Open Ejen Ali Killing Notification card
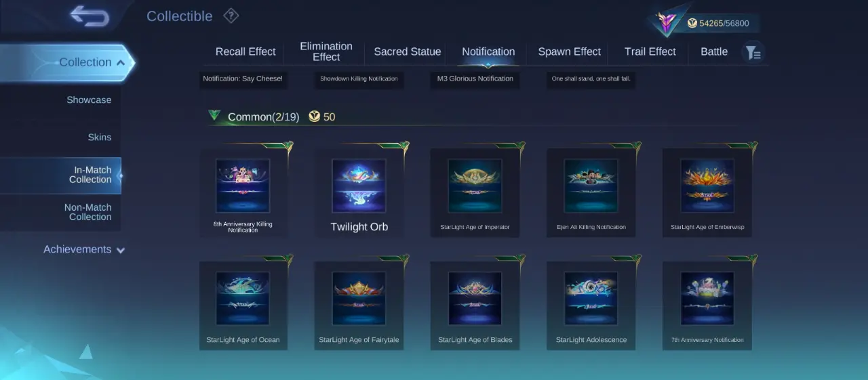This screenshot has height=380, width=868. [591, 193]
